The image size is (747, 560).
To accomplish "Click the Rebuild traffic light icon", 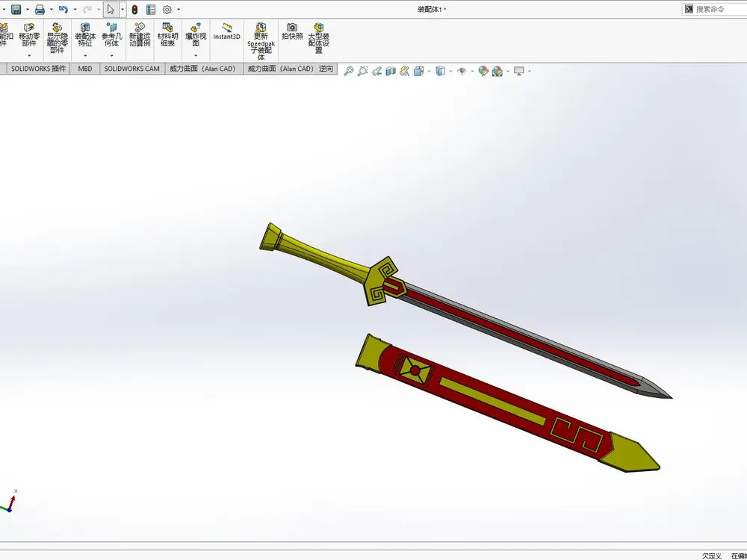I will pyautogui.click(x=134, y=9).
